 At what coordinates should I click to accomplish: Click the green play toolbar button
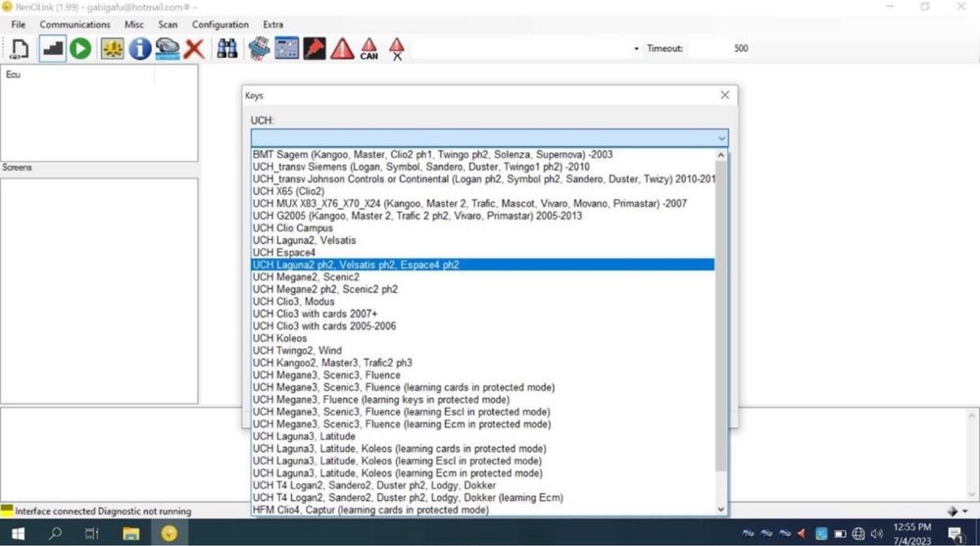click(x=80, y=49)
